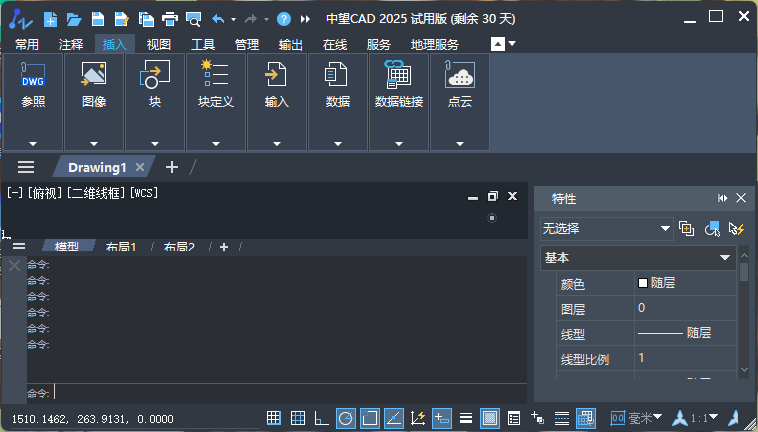The width and height of the screenshot is (758, 432).
Task: Click the [俯视] view control label
Action: point(44,193)
